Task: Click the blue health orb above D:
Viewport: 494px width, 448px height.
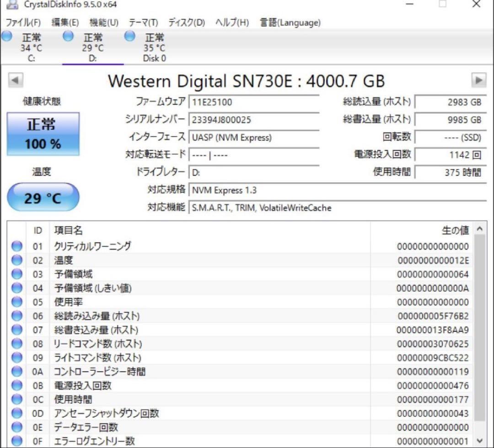Action: click(x=68, y=36)
